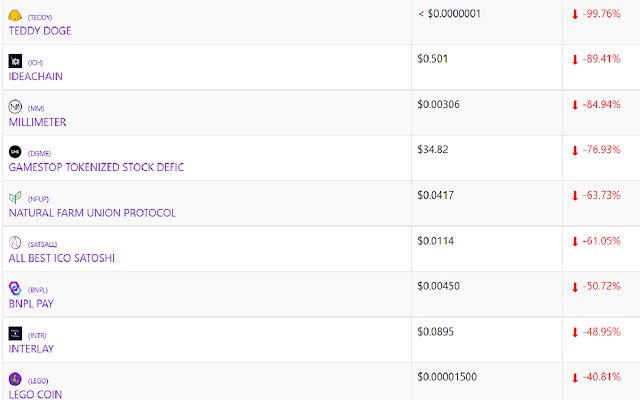Open the BNPL PAY coin link
Screen dimensions: 640x400
31,304
